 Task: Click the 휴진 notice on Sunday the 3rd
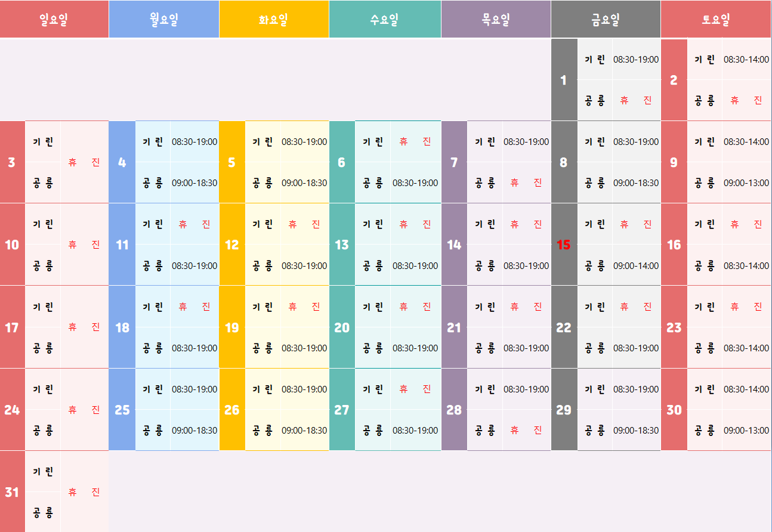[84, 162]
